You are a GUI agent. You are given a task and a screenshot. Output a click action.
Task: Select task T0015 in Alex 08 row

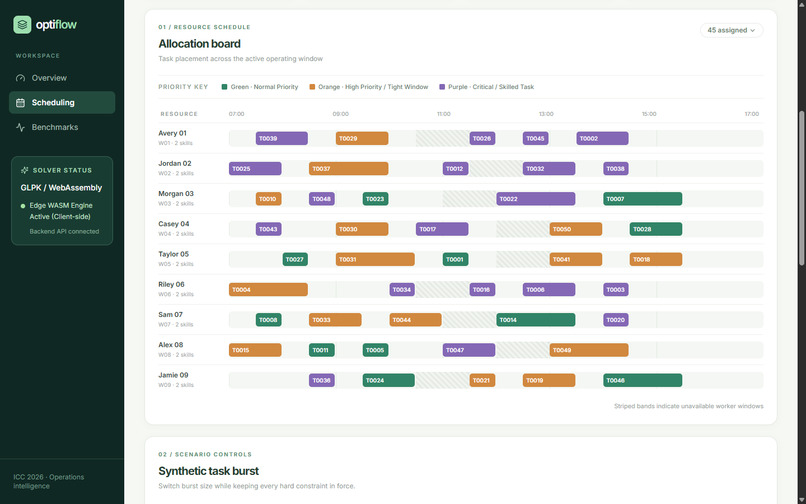(x=255, y=351)
